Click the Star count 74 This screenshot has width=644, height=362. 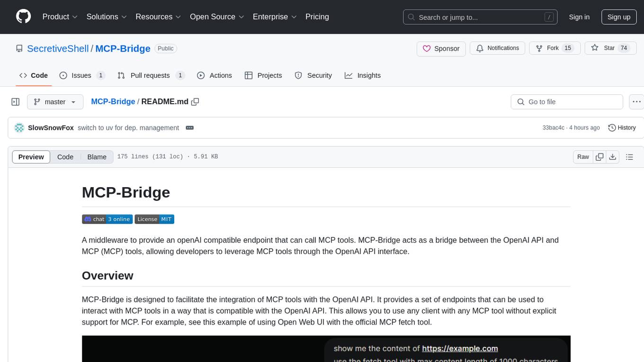click(624, 48)
